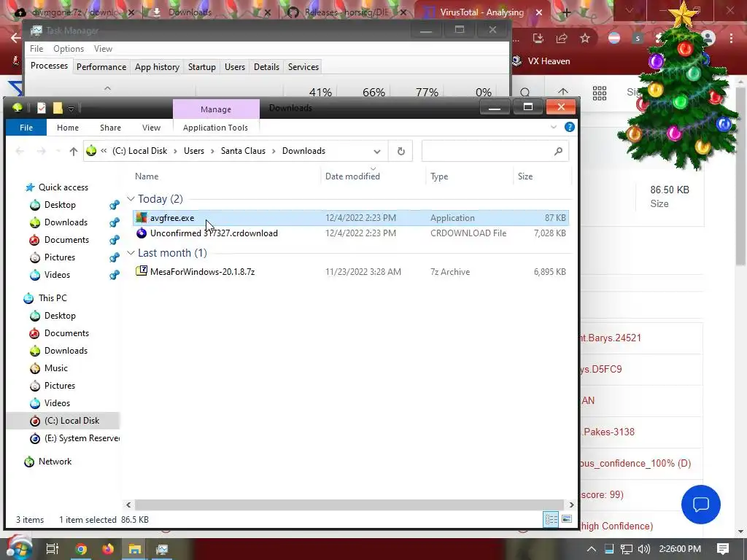Click search magnifier icon in Explorer

(x=558, y=152)
